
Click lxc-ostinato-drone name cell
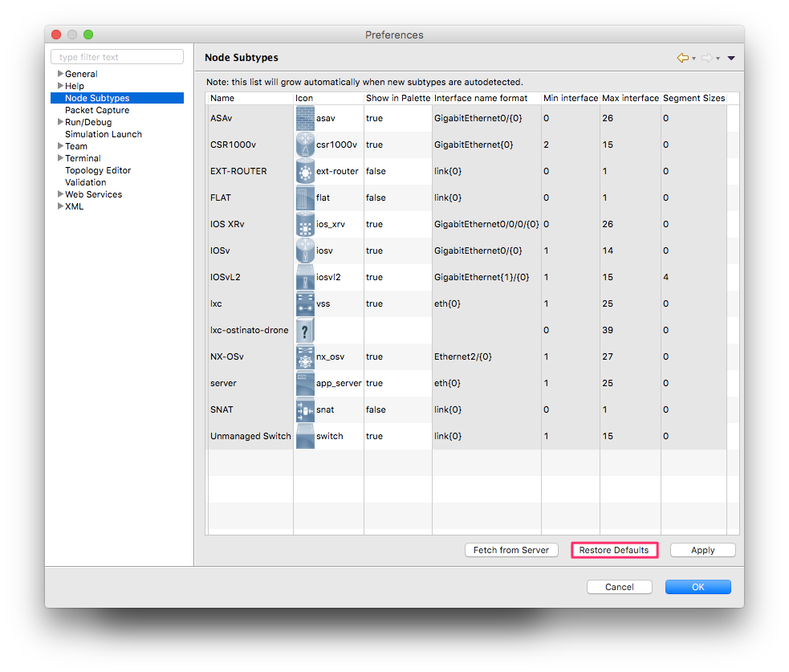pos(249,330)
